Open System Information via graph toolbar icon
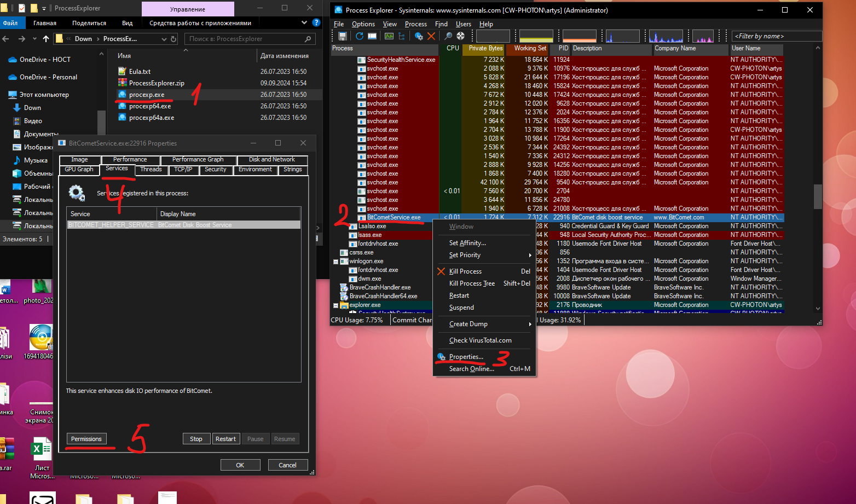 (389, 36)
